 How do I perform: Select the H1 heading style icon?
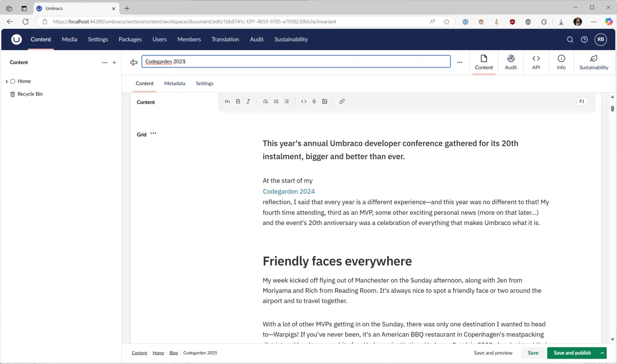pyautogui.click(x=227, y=101)
